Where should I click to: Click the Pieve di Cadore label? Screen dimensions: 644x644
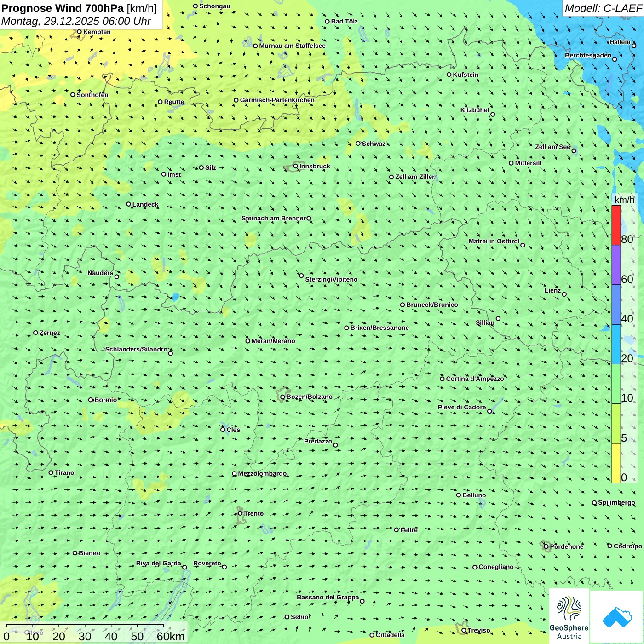pos(462,407)
